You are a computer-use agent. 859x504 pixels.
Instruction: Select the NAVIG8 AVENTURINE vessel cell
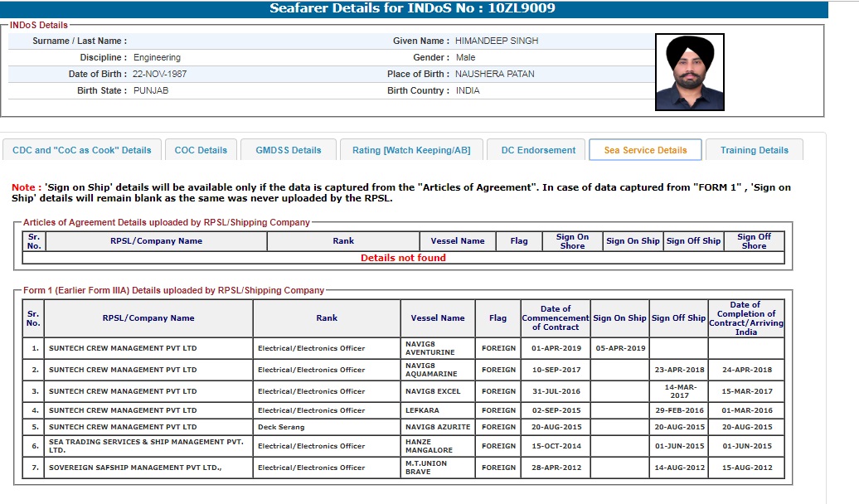[x=438, y=348]
